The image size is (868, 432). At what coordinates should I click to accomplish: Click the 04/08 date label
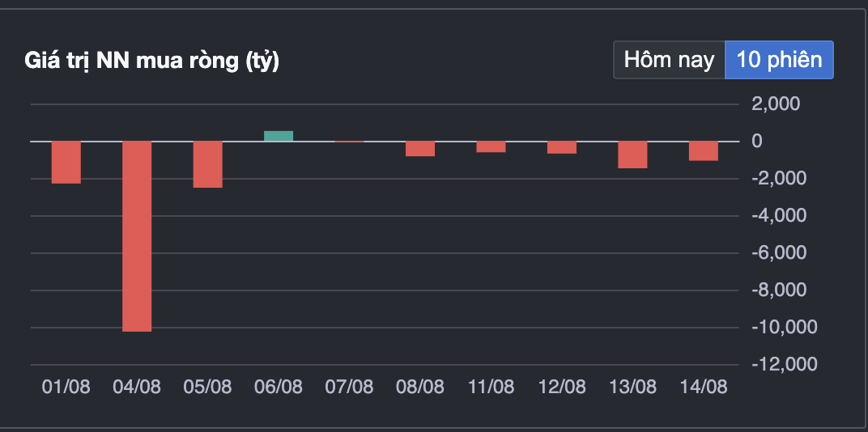click(137, 387)
